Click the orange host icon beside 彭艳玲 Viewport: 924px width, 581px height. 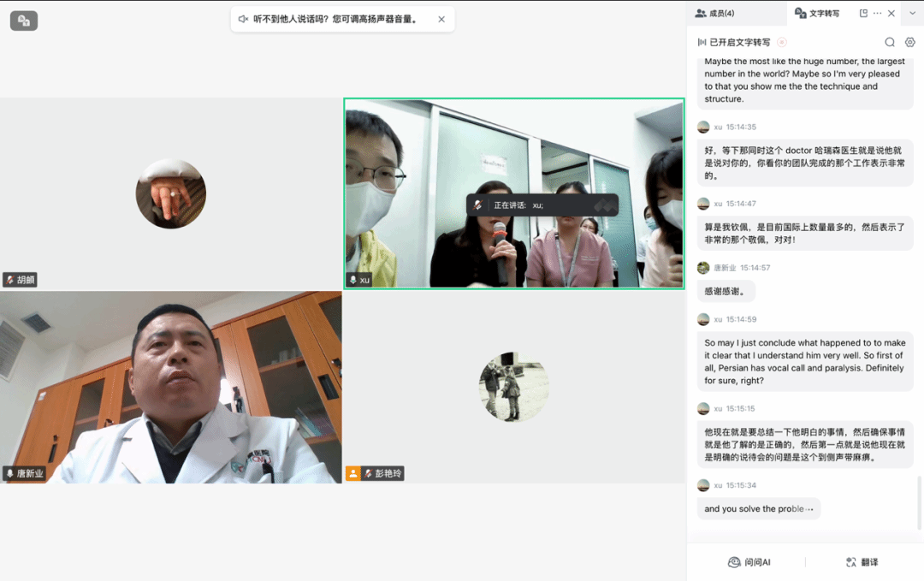[352, 473]
